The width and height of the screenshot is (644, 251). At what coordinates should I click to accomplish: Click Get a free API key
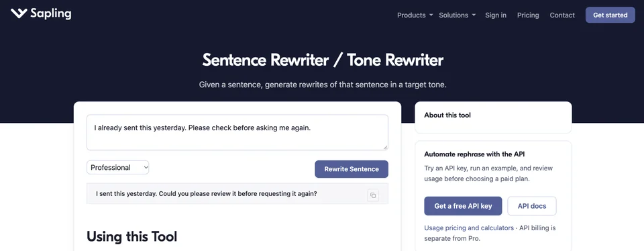[463, 206]
